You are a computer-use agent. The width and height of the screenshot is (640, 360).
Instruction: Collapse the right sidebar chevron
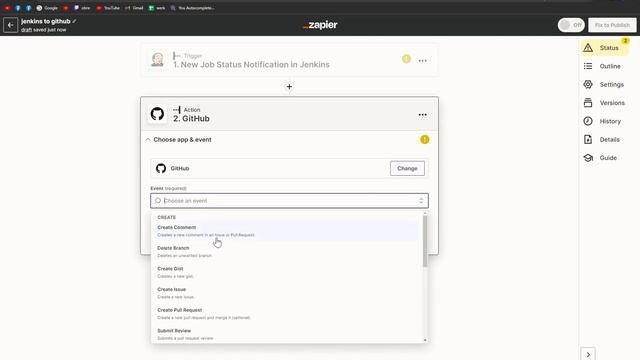click(x=588, y=354)
